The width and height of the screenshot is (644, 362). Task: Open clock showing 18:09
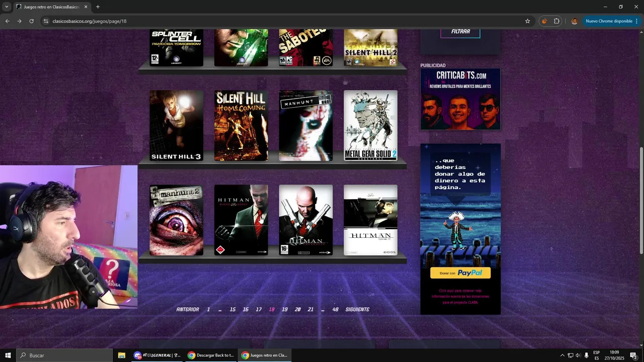coord(614,355)
